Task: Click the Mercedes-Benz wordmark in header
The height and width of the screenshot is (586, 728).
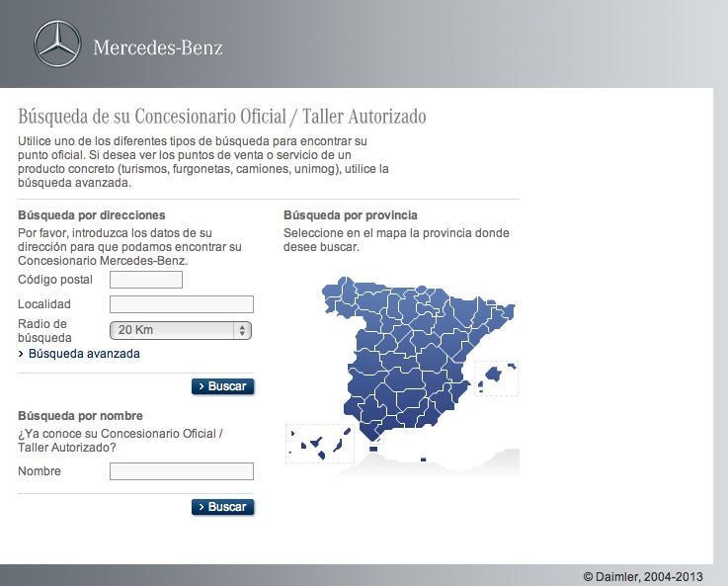Action: pos(158,47)
